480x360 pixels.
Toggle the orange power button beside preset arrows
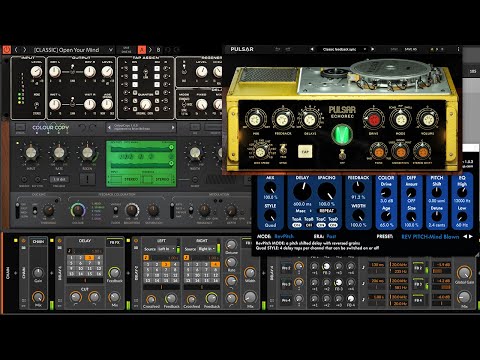click(x=7, y=50)
